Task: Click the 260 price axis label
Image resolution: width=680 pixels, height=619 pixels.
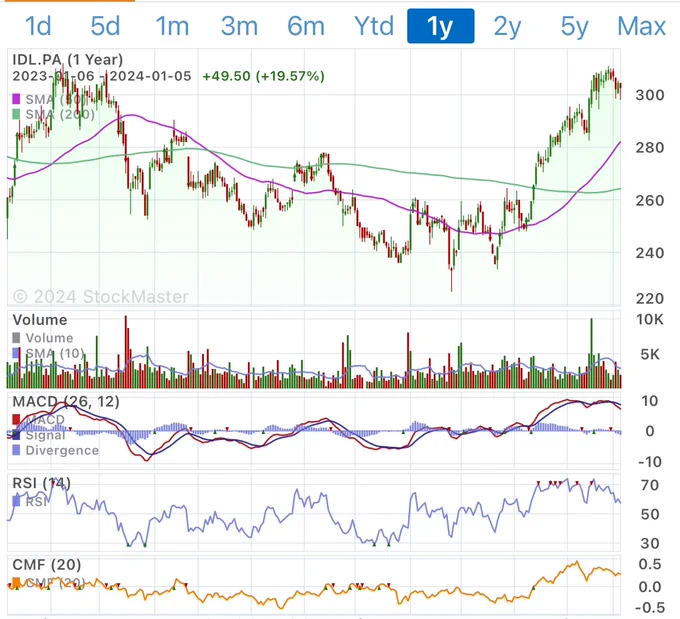Action: (650, 201)
